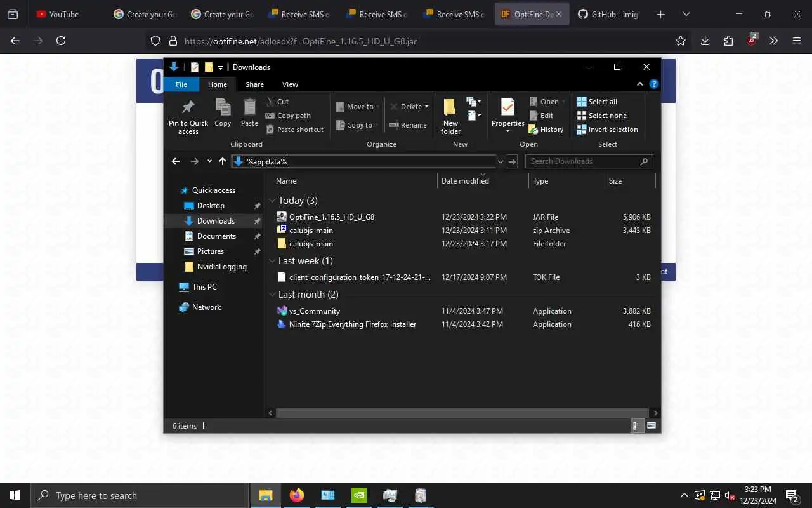Switch to details view layout icon
The image size is (812, 508).
click(x=636, y=426)
